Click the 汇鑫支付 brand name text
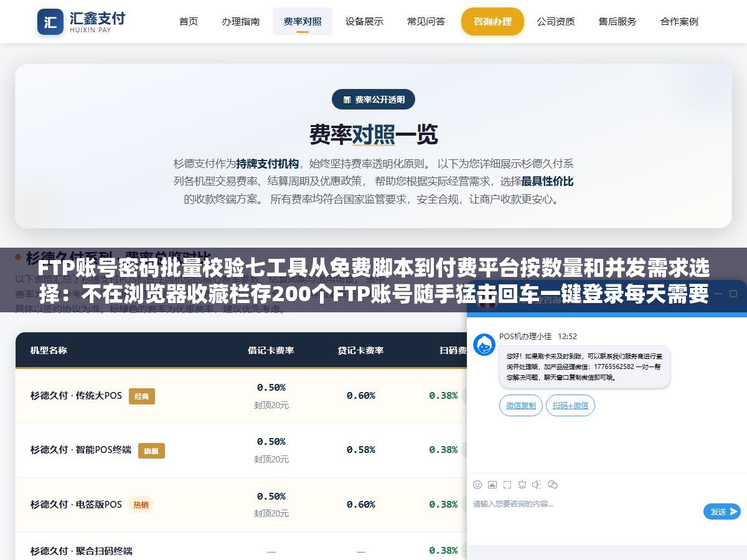 (97, 17)
